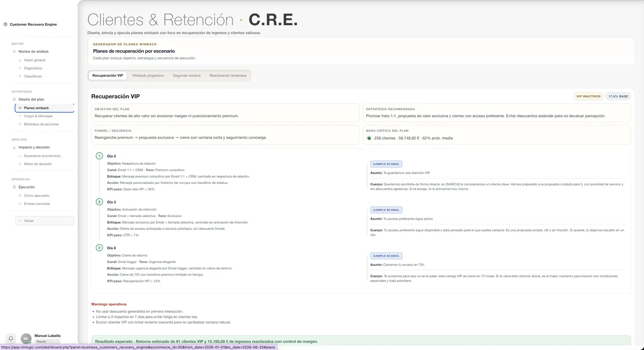Click the Ejecución document icon

(14, 187)
